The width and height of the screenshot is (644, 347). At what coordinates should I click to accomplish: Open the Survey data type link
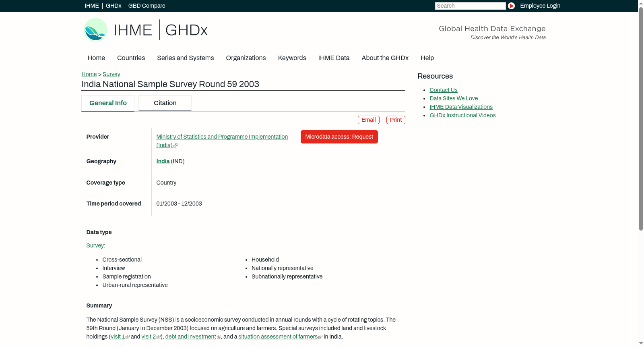pyautogui.click(x=95, y=245)
